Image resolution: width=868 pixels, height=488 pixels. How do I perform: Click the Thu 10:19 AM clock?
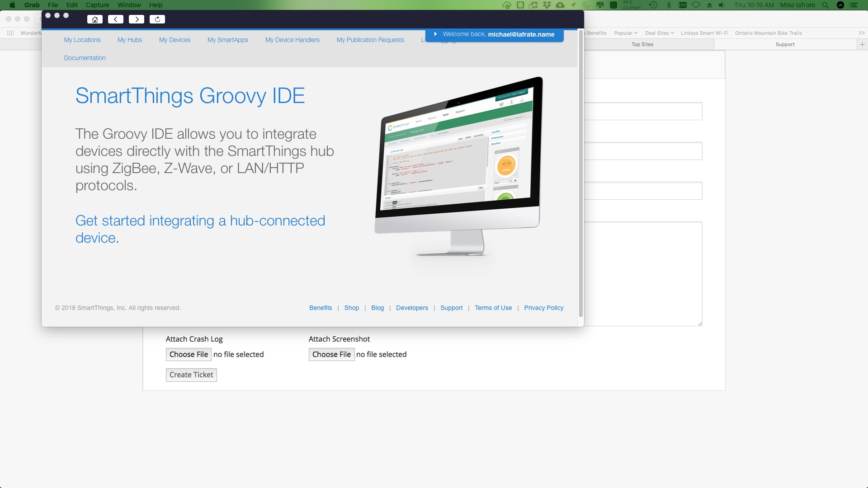pos(754,5)
